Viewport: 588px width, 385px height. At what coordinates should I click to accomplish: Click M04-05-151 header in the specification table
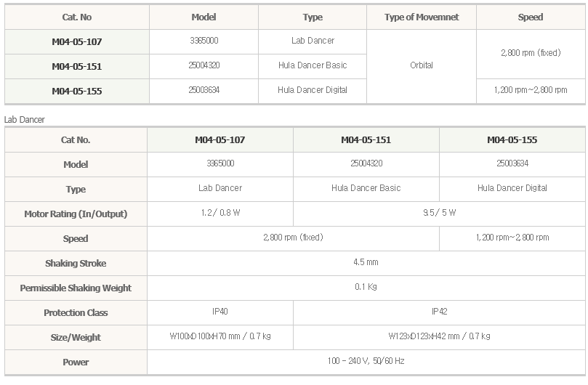click(366, 139)
